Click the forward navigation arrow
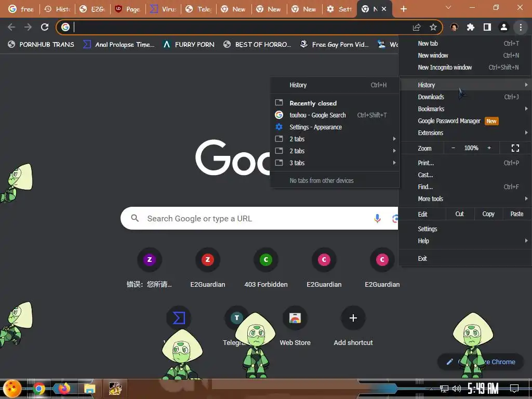Image resolution: width=532 pixels, height=399 pixels. pyautogui.click(x=28, y=27)
